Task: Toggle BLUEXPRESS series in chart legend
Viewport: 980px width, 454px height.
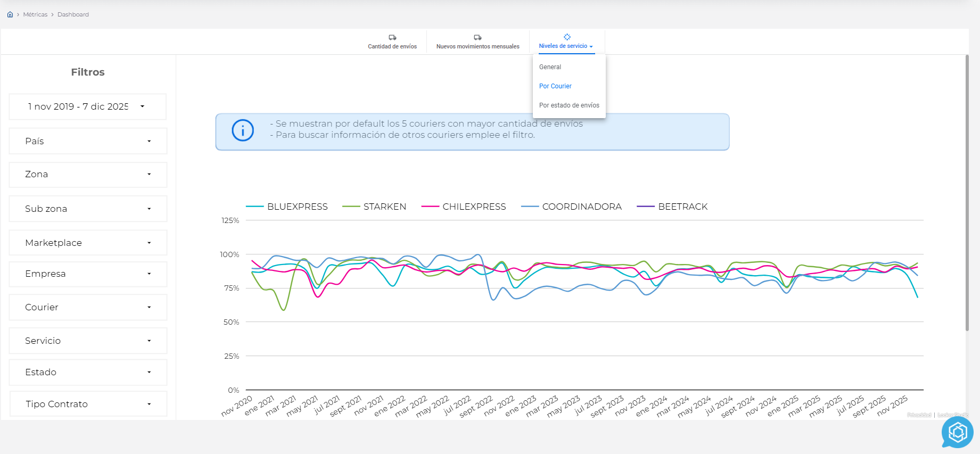Action: pyautogui.click(x=287, y=207)
